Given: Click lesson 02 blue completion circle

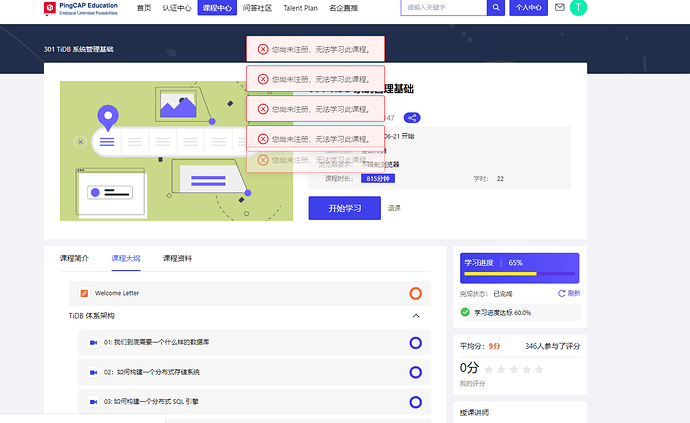Looking at the screenshot, I should tap(415, 372).
